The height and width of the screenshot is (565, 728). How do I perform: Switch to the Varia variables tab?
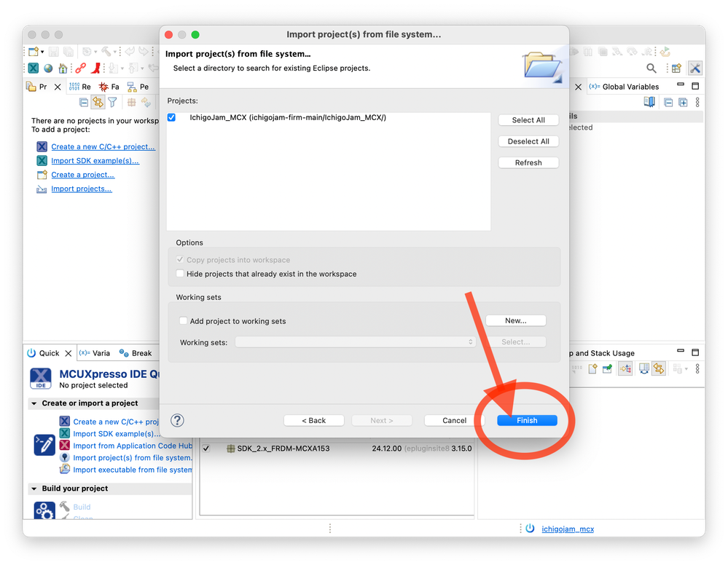pyautogui.click(x=95, y=353)
